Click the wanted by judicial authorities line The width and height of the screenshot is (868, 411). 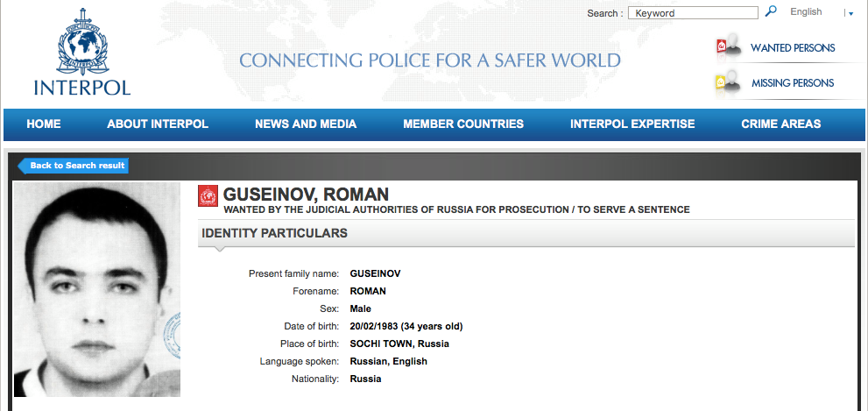coord(456,209)
